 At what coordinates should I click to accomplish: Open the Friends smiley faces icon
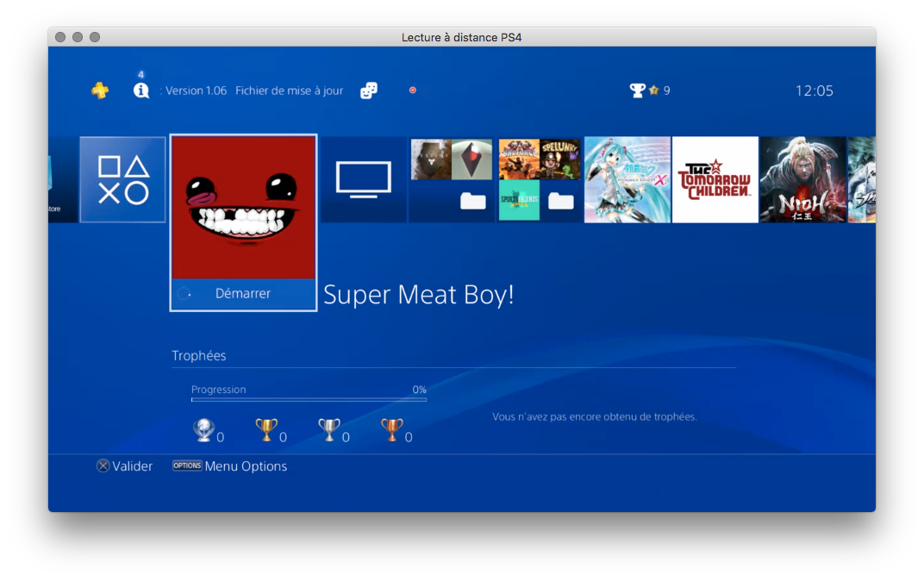click(x=369, y=91)
